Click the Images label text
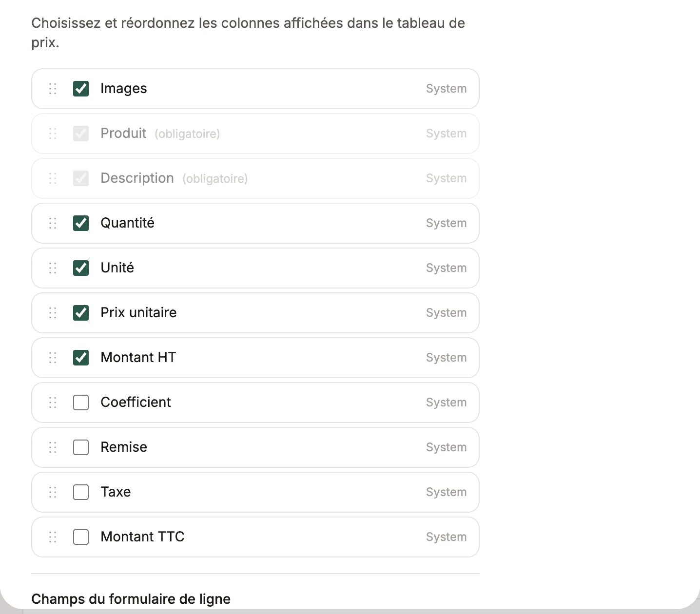Viewport: 700px width, 614px height. pos(124,89)
